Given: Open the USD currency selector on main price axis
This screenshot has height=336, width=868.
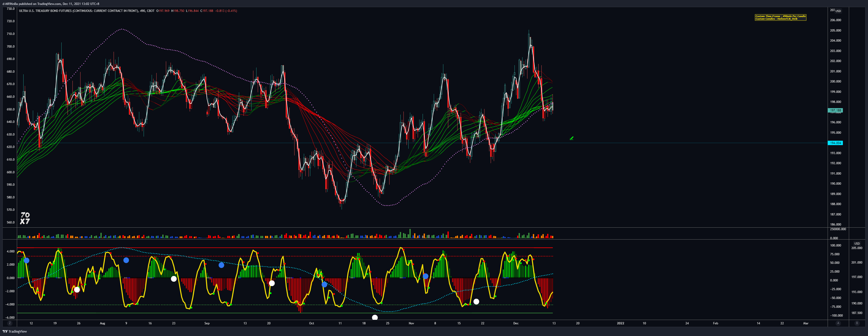Looking at the screenshot, I should point(838,11).
